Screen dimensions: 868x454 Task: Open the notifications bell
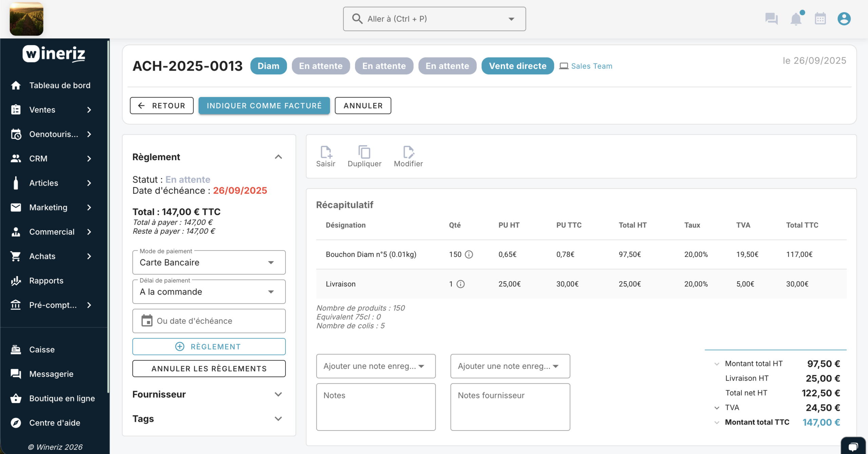point(796,19)
